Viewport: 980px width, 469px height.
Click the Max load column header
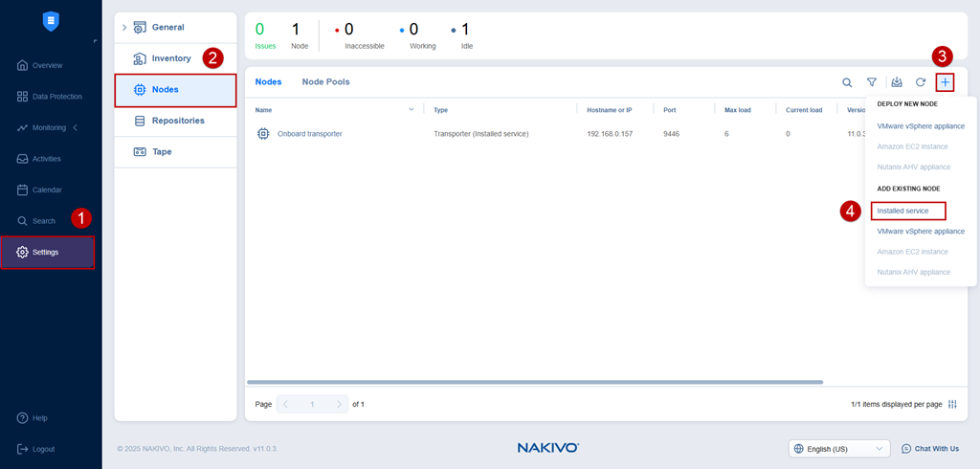(738, 110)
